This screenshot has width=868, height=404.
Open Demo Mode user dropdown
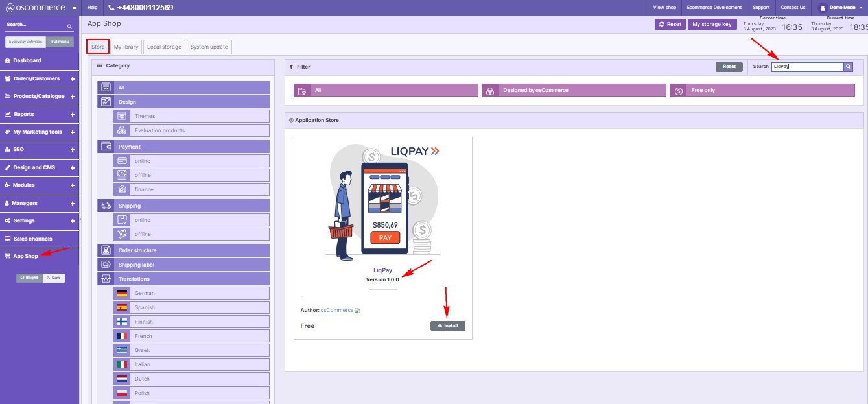click(x=840, y=8)
